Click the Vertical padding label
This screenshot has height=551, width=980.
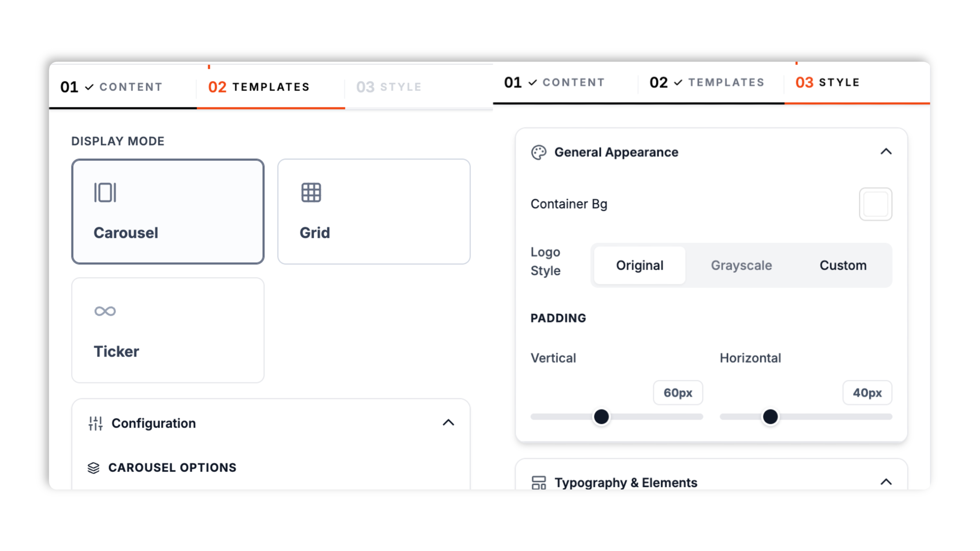[x=553, y=358]
